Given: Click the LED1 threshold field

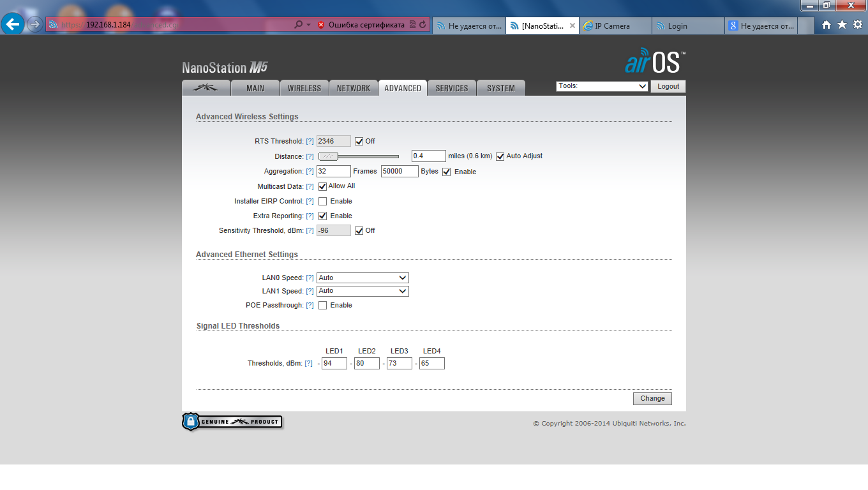Looking at the screenshot, I should (334, 363).
